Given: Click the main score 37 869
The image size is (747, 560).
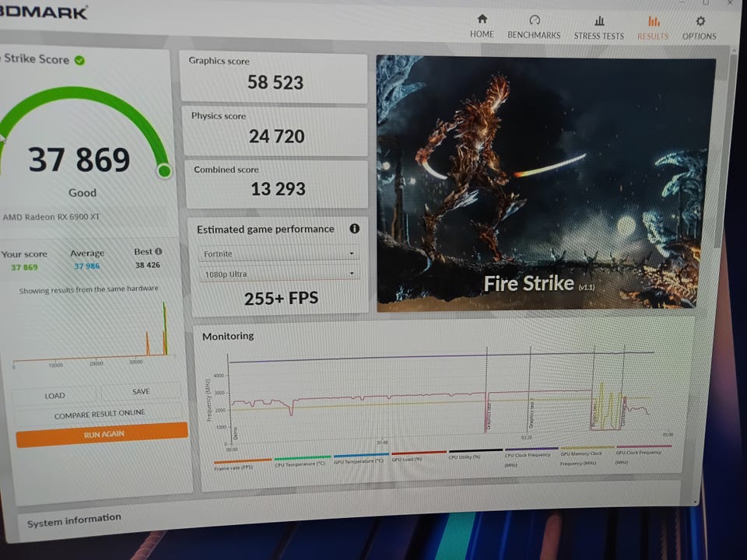Looking at the screenshot, I should 79,159.
